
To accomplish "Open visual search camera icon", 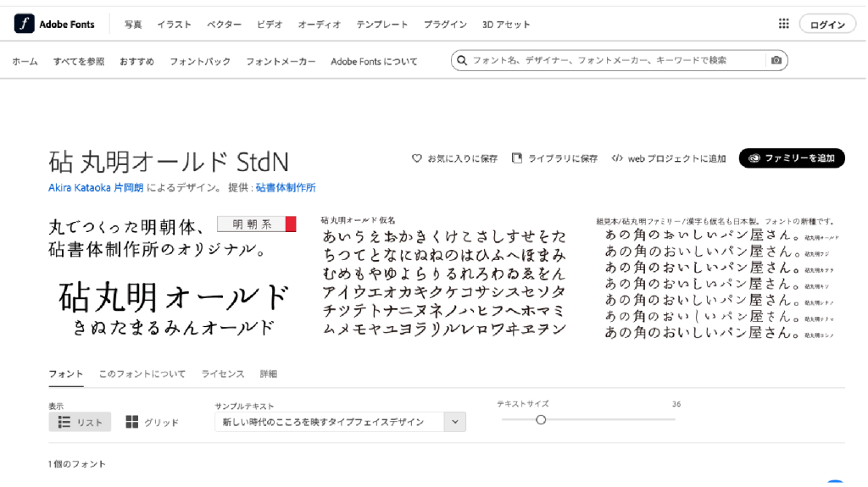I will [x=776, y=60].
